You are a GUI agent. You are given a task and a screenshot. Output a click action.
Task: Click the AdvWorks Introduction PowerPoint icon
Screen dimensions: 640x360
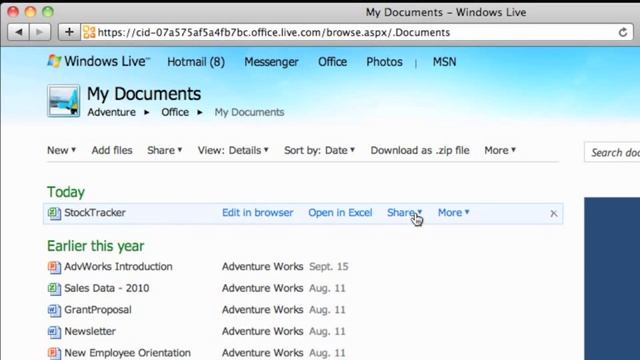click(x=54, y=267)
